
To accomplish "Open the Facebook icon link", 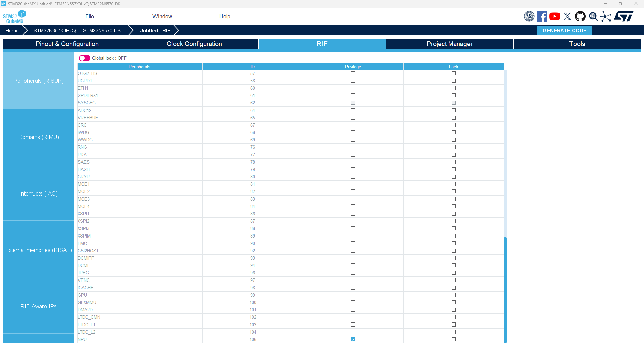I will coord(542,16).
